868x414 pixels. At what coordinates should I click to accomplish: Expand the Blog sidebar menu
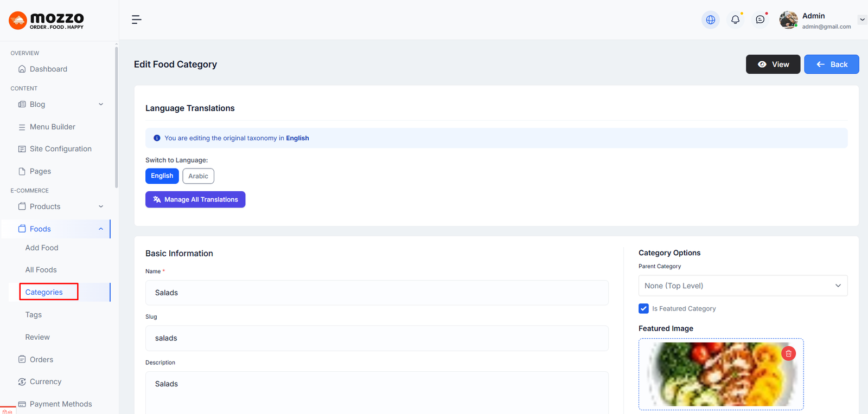pos(60,104)
